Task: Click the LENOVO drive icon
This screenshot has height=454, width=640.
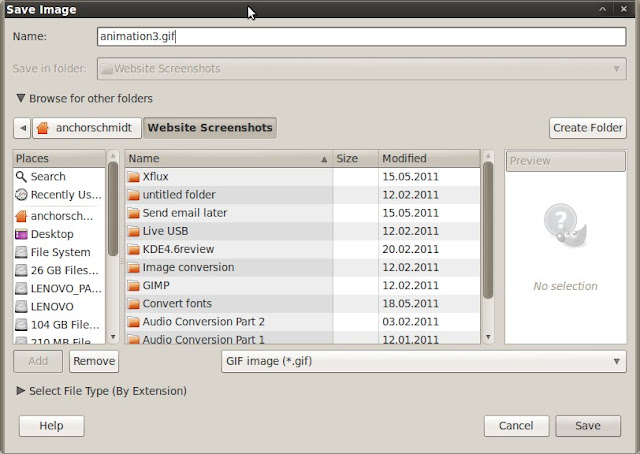Action: click(x=21, y=307)
